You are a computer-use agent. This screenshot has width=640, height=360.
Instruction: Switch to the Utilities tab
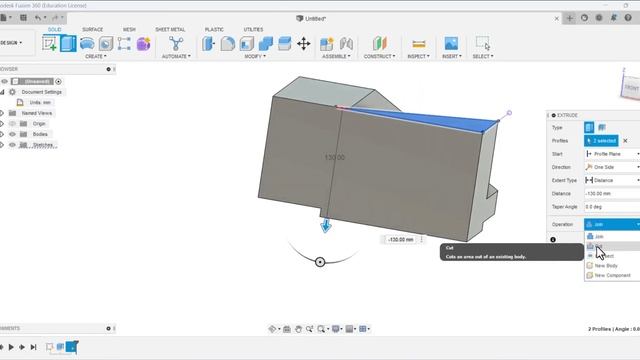point(253,29)
